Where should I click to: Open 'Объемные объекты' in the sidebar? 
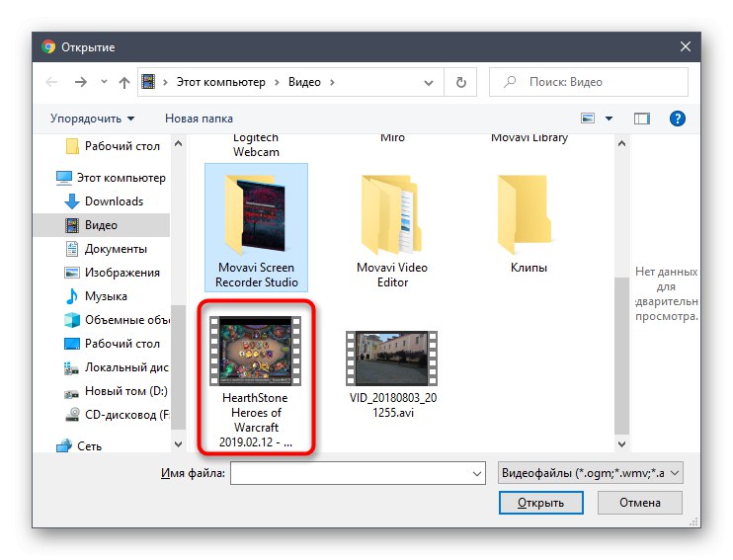[117, 320]
